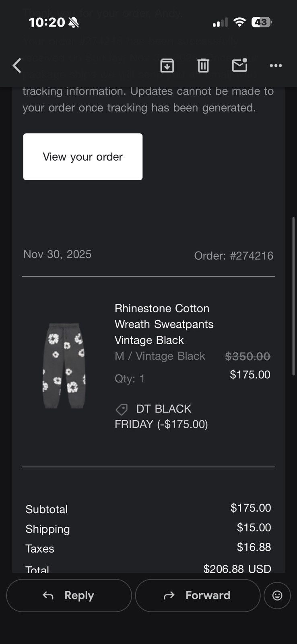Screen dimensions: 297x644
Task: Reply to this order email
Action: 69,595
